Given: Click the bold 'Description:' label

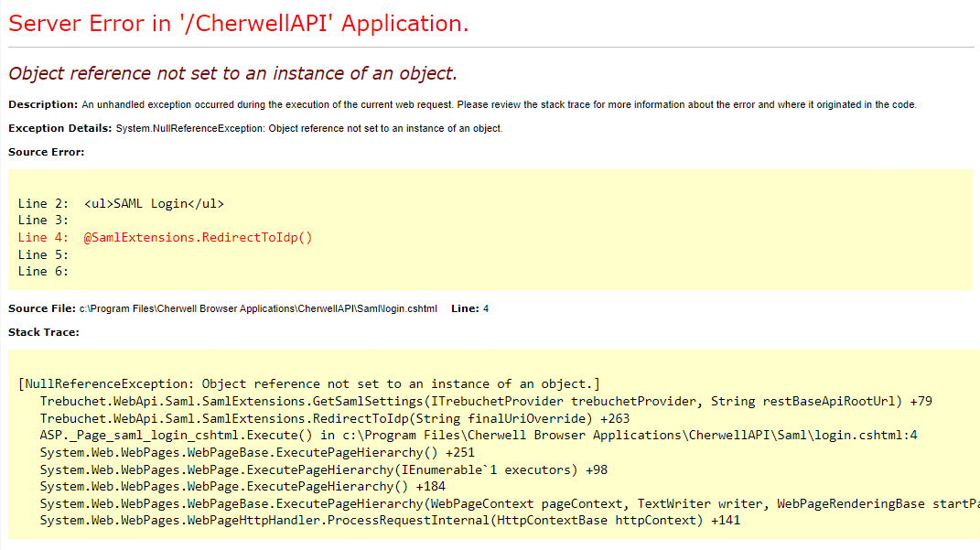Looking at the screenshot, I should point(43,104).
